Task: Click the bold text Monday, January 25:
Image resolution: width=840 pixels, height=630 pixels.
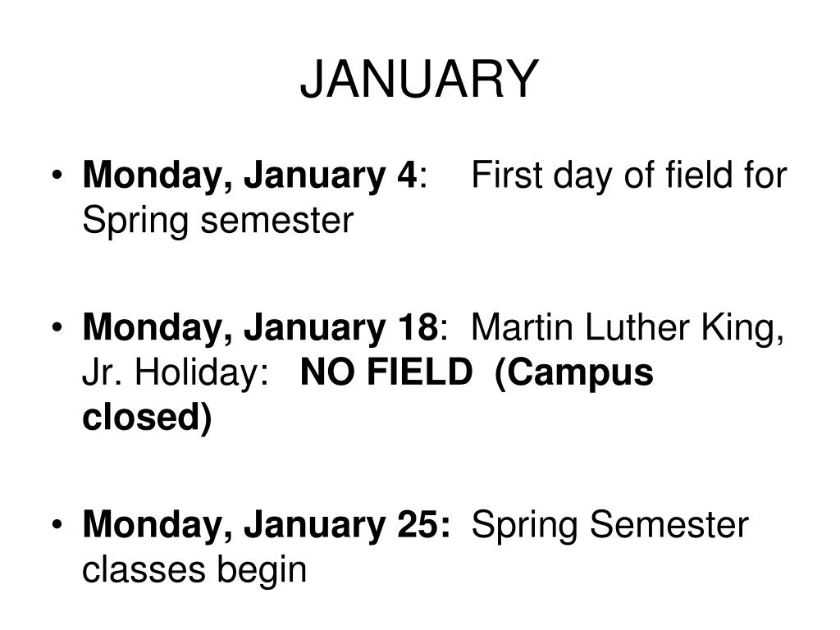Action: (x=267, y=524)
